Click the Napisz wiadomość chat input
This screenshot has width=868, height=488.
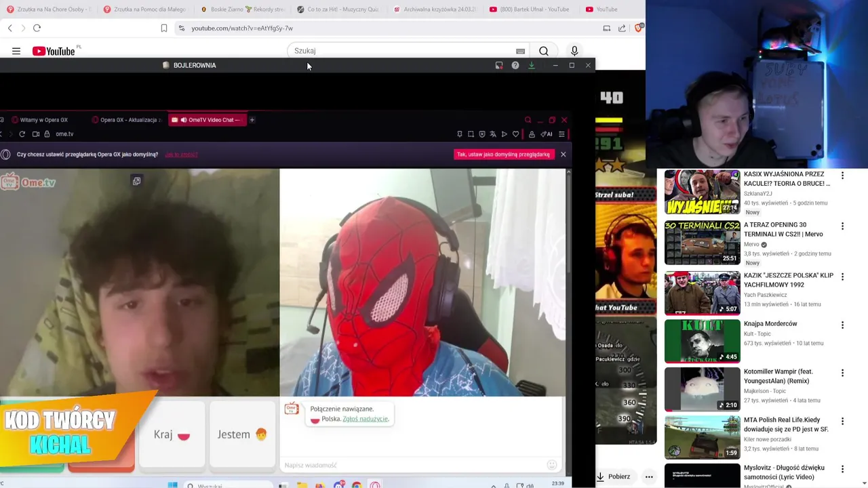(x=414, y=465)
